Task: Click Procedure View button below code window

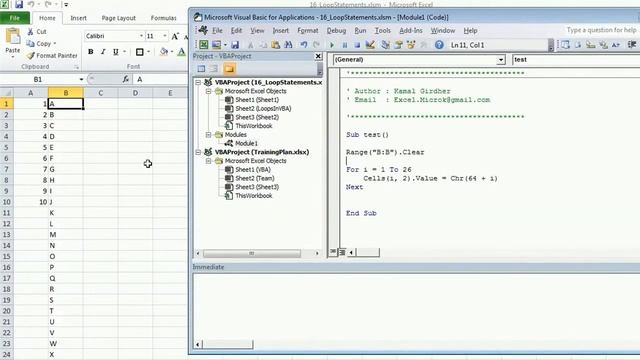Action: [x=333, y=252]
